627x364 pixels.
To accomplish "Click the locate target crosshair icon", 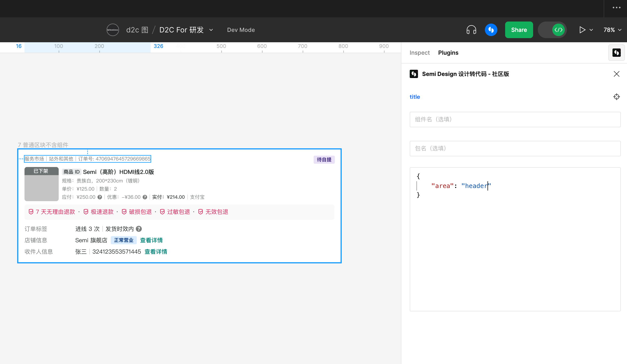I will point(616,97).
